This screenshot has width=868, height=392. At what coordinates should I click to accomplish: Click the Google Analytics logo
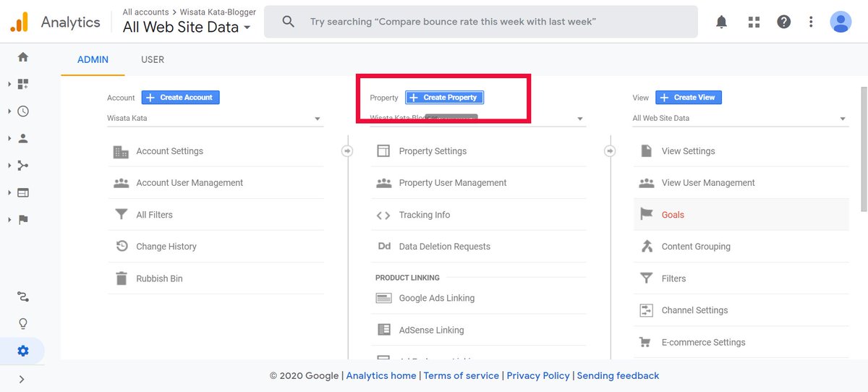pos(19,22)
